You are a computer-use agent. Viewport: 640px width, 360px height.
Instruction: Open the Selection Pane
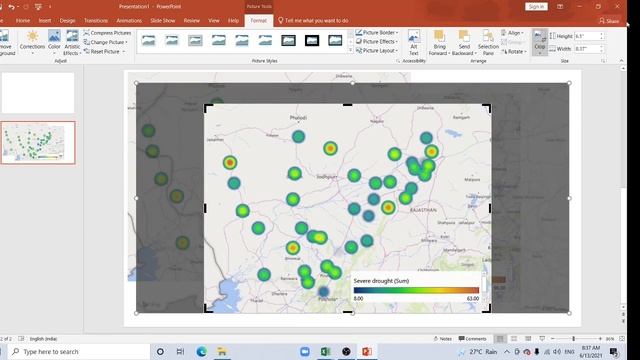pyautogui.click(x=488, y=42)
